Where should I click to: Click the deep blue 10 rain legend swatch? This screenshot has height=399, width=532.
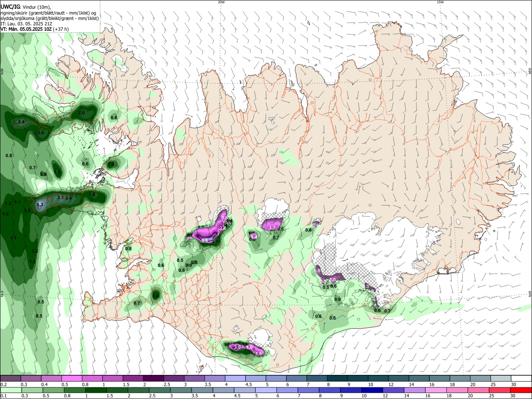(372, 390)
